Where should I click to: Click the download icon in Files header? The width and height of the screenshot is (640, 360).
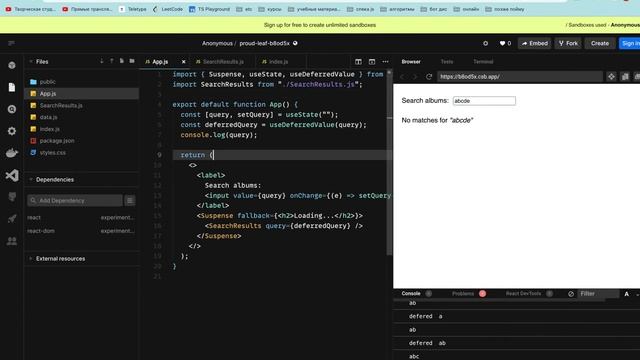pos(102,61)
